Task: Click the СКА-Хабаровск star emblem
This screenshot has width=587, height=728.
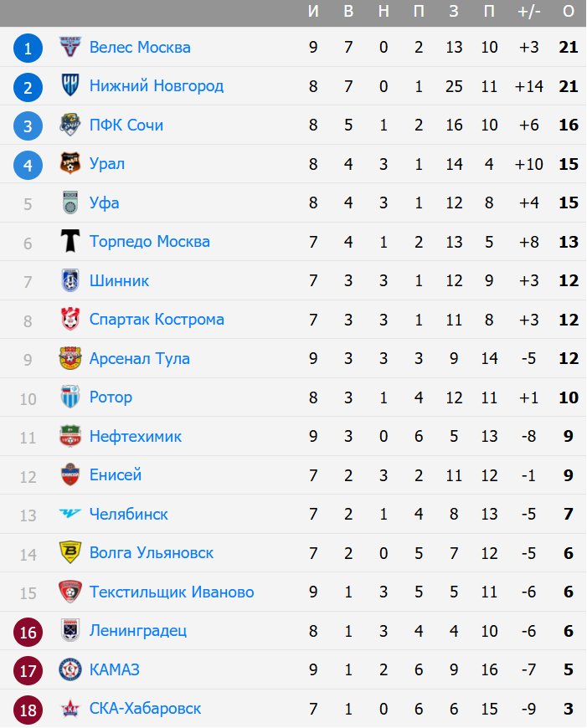Action: (x=70, y=708)
